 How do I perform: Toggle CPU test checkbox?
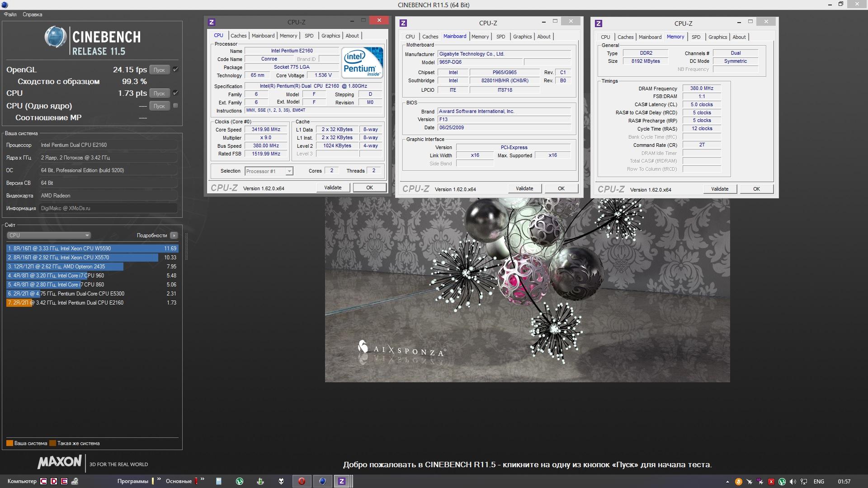(175, 93)
